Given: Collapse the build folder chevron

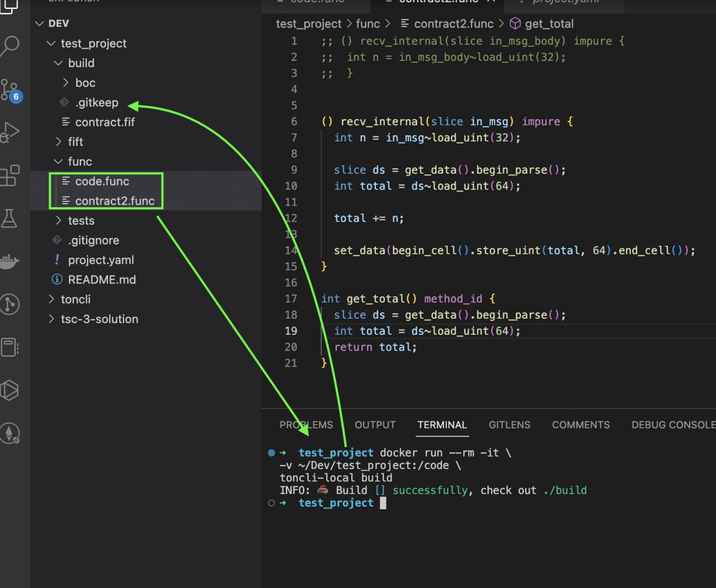Looking at the screenshot, I should pos(58,63).
